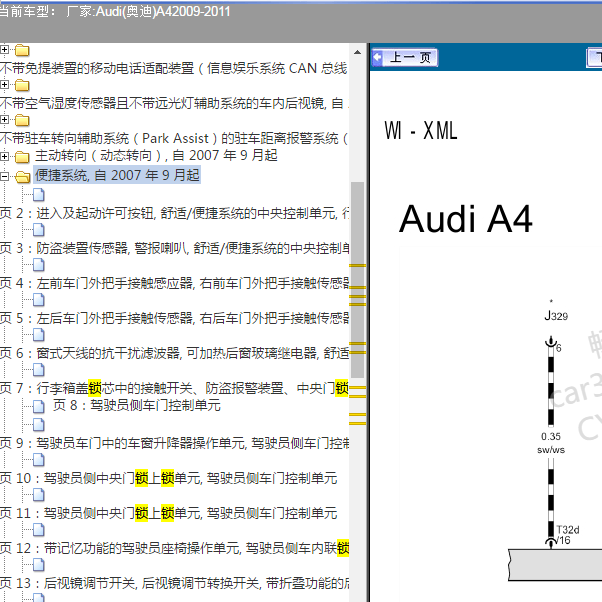Open 页 5：左后车门外把手接触传感器
The height and width of the screenshot is (602, 602).
coord(174,318)
